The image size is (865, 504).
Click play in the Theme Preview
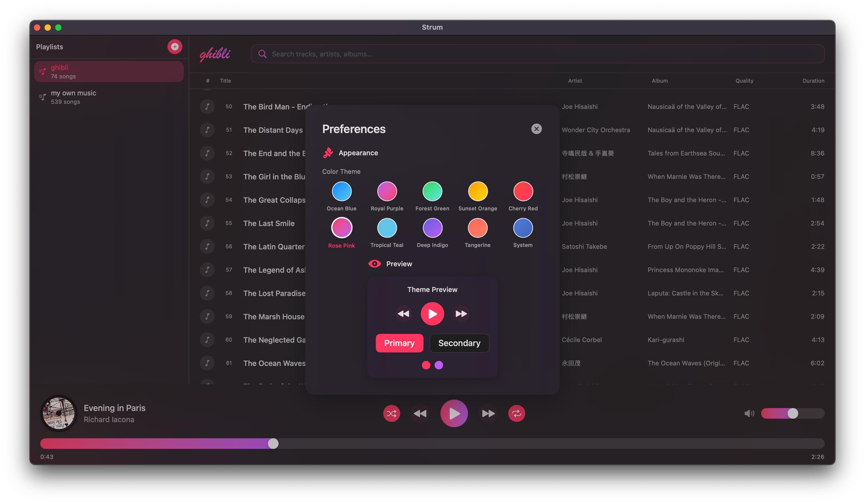[432, 314]
